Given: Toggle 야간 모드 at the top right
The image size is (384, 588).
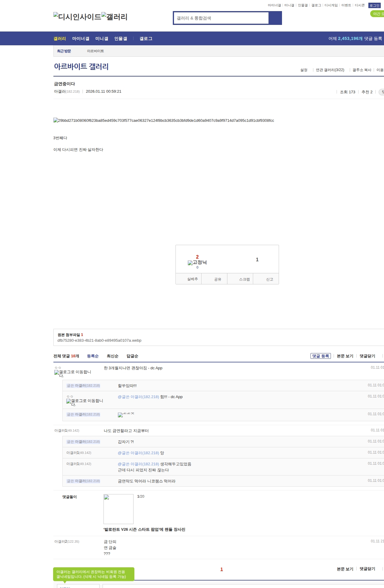Looking at the screenshot, I should (377, 14).
